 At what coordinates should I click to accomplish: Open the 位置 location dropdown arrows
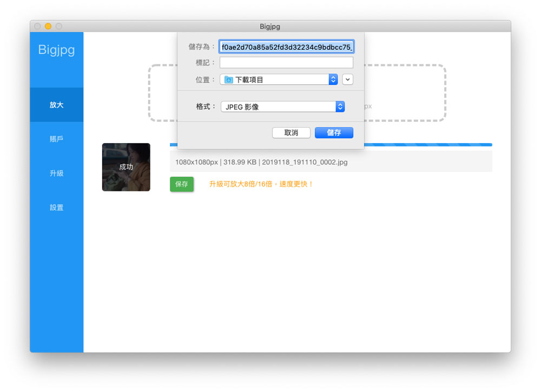click(x=333, y=79)
